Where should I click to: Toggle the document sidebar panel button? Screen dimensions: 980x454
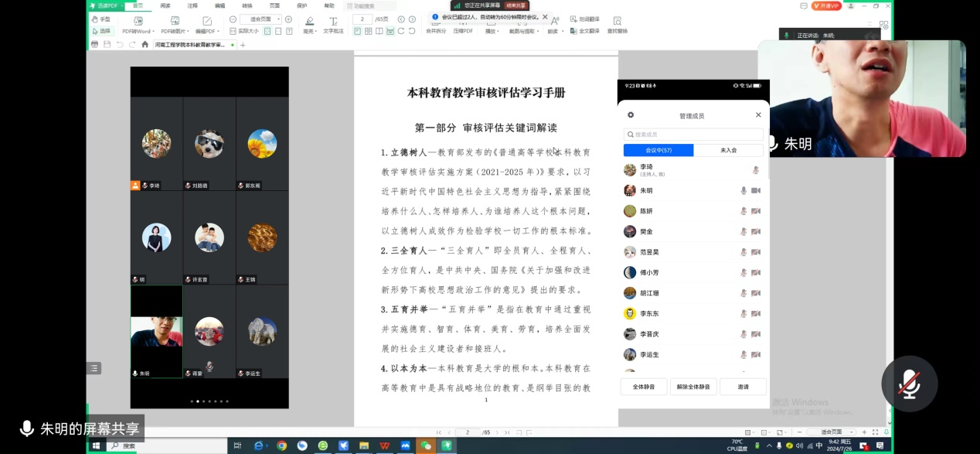tap(94, 368)
